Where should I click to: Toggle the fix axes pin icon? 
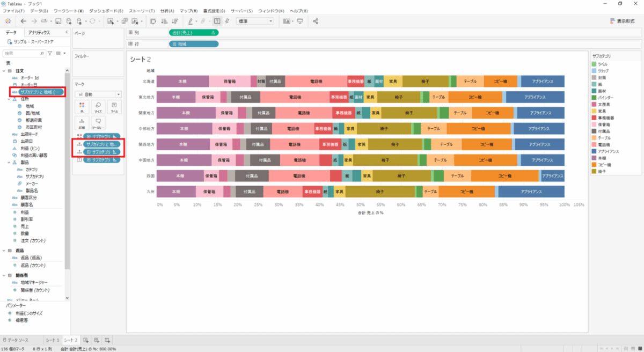[228, 21]
